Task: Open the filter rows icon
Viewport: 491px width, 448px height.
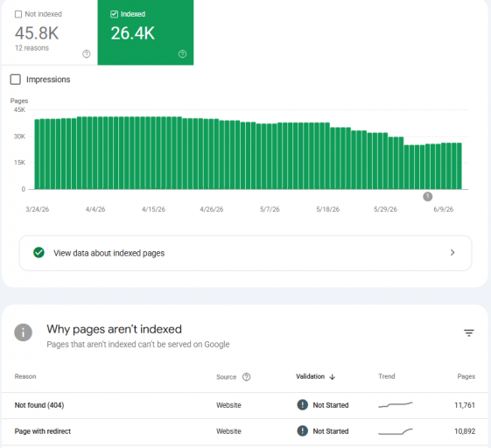Action: coord(469,332)
